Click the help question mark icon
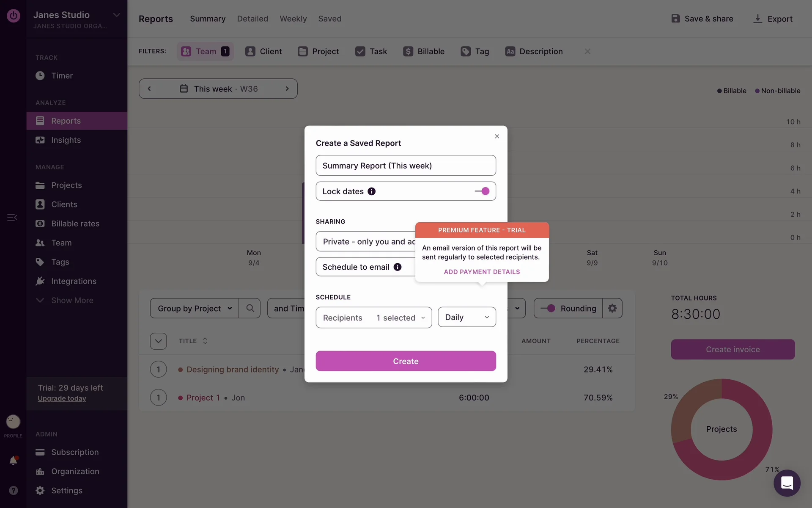This screenshot has height=508, width=812. [13, 490]
